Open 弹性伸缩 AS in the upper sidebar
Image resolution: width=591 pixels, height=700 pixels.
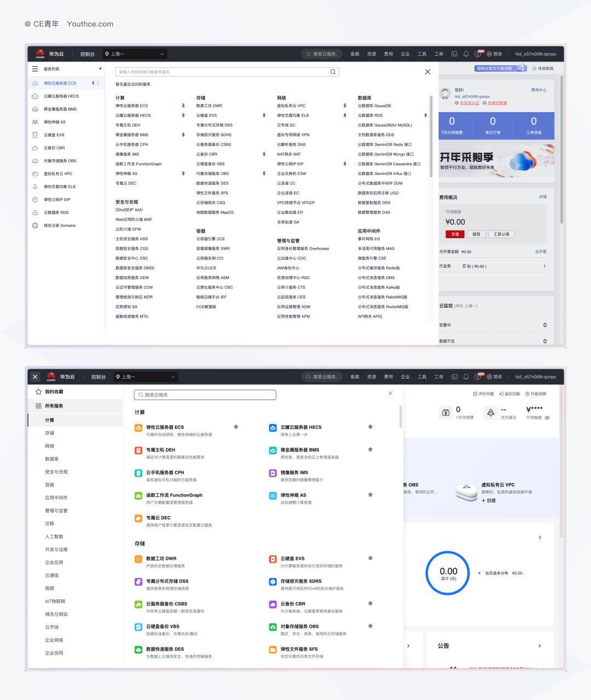point(55,122)
